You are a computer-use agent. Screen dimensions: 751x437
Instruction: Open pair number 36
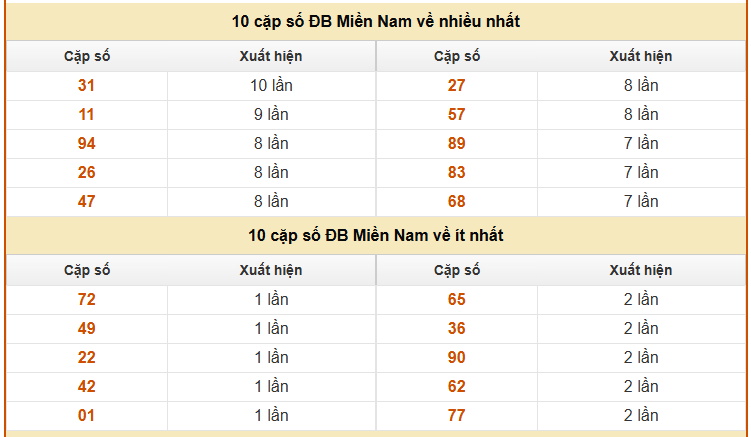(456, 329)
